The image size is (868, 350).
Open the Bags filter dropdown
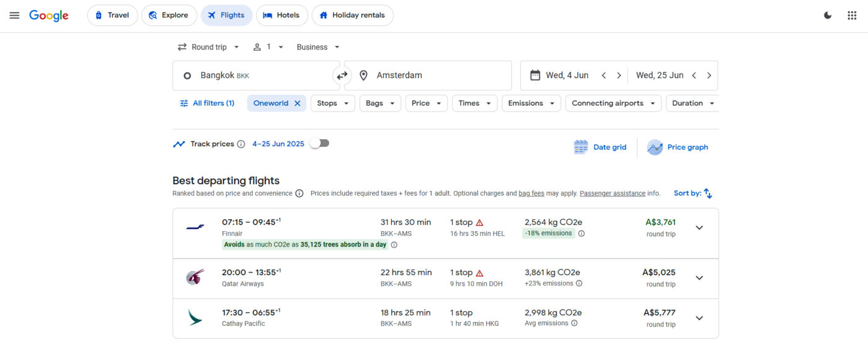[380, 103]
